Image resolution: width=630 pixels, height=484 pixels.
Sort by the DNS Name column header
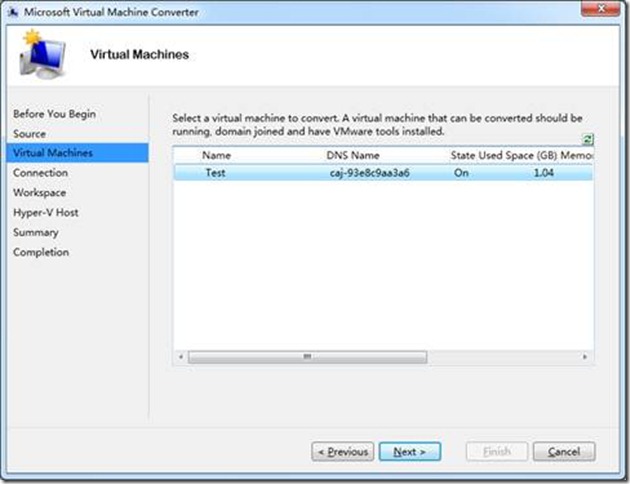coord(353,155)
